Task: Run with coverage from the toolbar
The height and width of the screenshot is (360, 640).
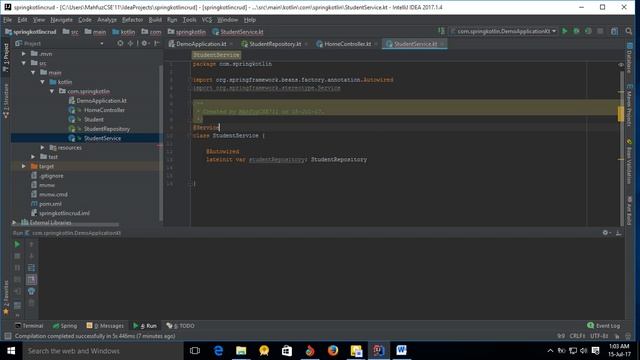Action: [x=588, y=31]
